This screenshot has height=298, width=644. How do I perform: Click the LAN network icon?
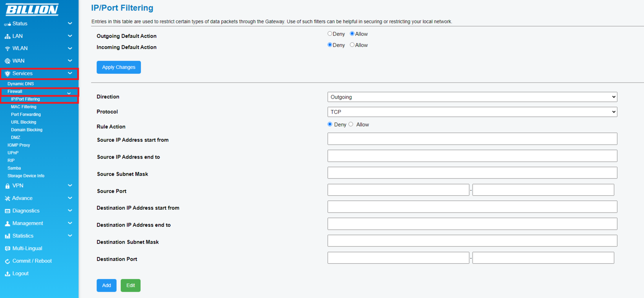[x=7, y=36]
